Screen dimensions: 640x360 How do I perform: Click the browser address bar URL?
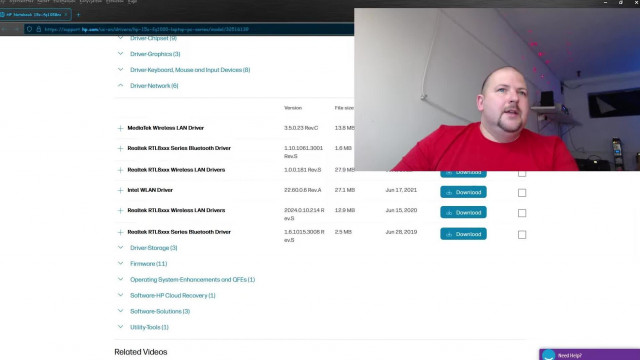(147, 29)
